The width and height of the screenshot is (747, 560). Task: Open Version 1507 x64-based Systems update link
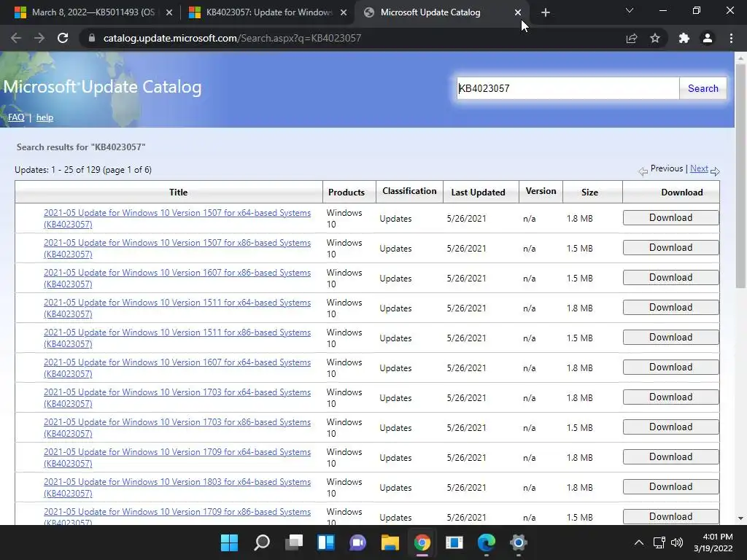(x=177, y=219)
